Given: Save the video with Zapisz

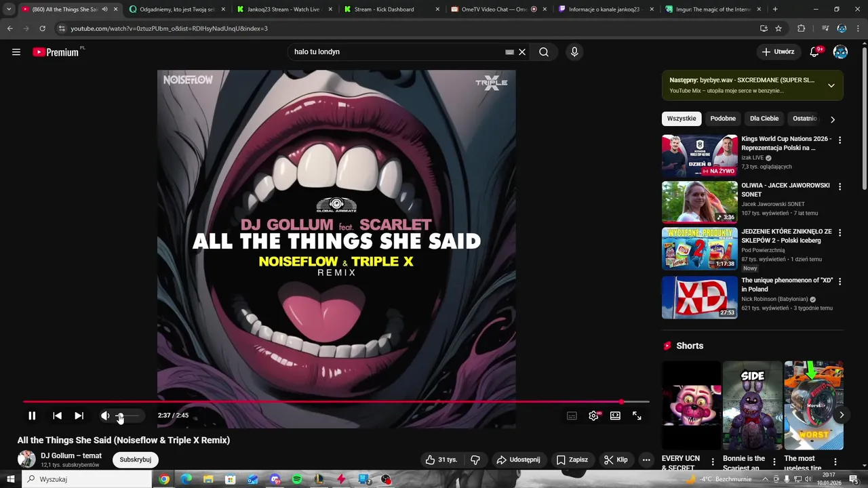Looking at the screenshot, I should pyautogui.click(x=572, y=460).
